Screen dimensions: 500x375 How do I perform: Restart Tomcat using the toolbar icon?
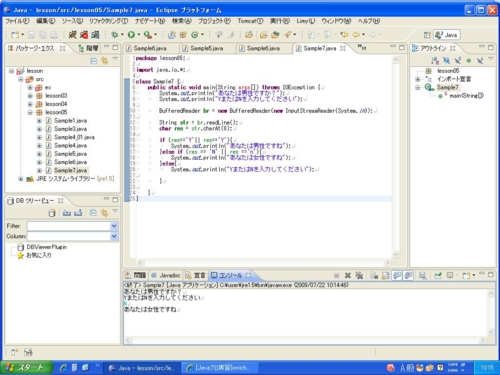[x=95, y=35]
